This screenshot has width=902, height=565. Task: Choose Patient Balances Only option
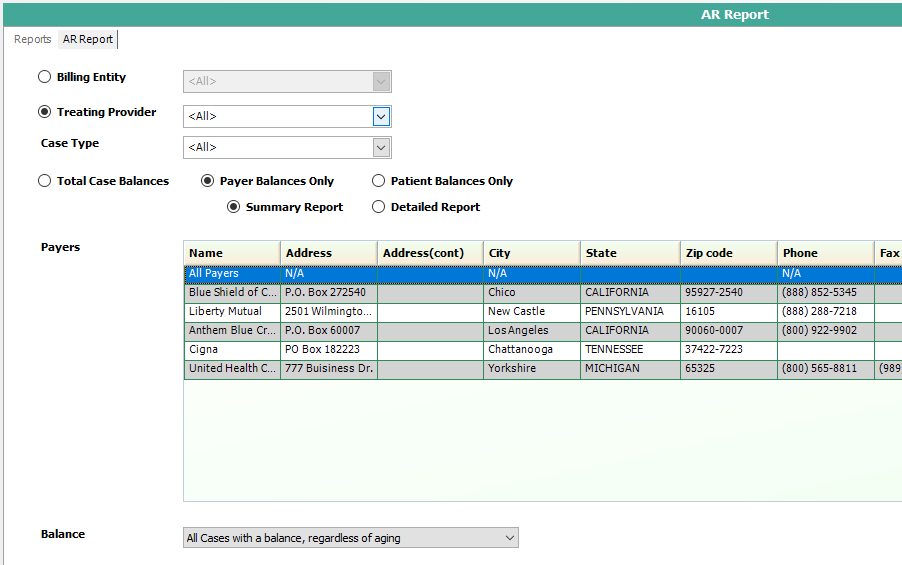tap(378, 181)
